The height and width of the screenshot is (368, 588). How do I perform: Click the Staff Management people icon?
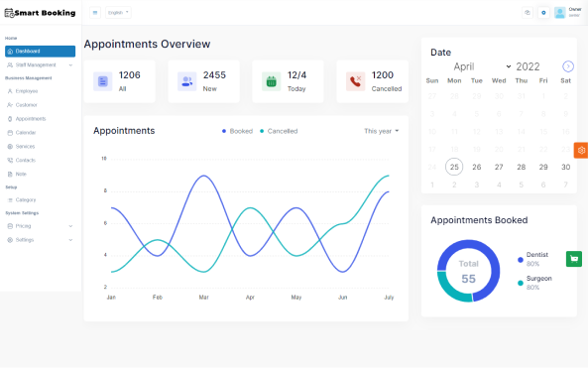[x=10, y=65]
